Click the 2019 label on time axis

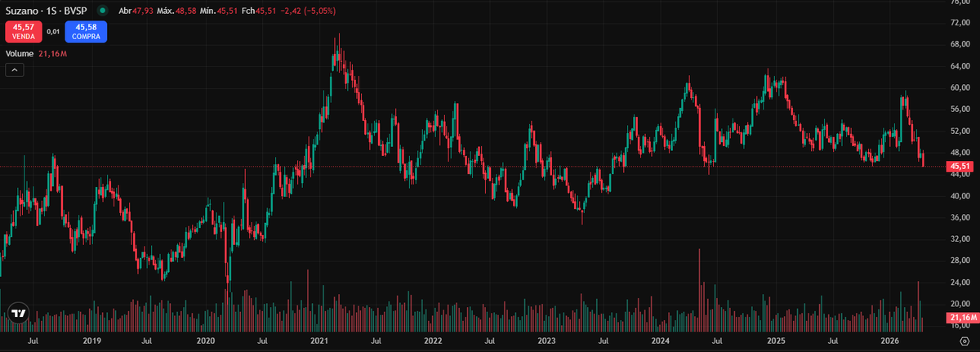click(91, 340)
